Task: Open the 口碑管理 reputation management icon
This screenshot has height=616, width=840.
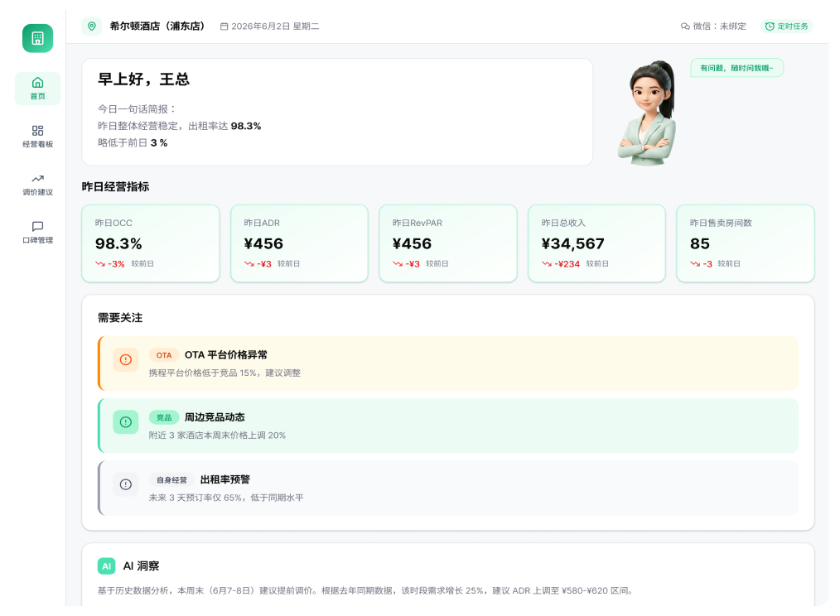Action: pyautogui.click(x=37, y=227)
